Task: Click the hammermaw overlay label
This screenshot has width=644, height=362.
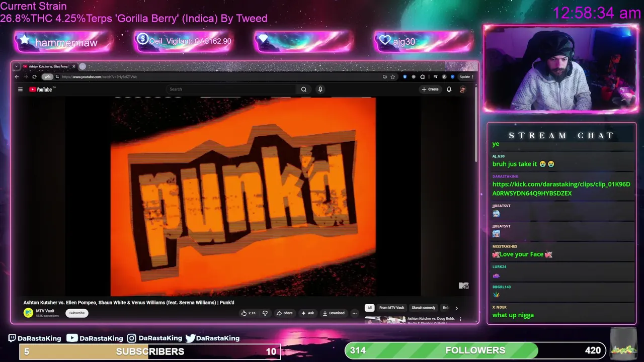Action: 66,43
